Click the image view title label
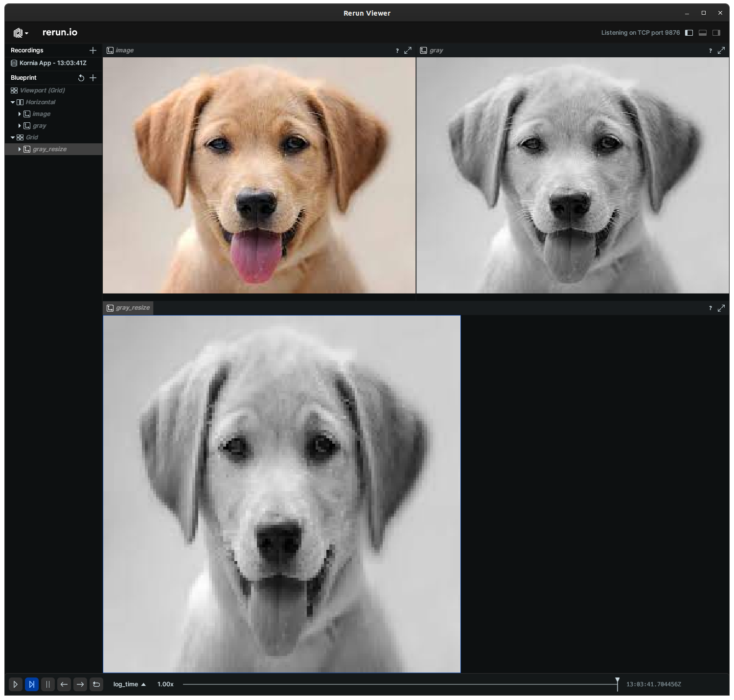This screenshot has width=734, height=700. pyautogui.click(x=124, y=50)
